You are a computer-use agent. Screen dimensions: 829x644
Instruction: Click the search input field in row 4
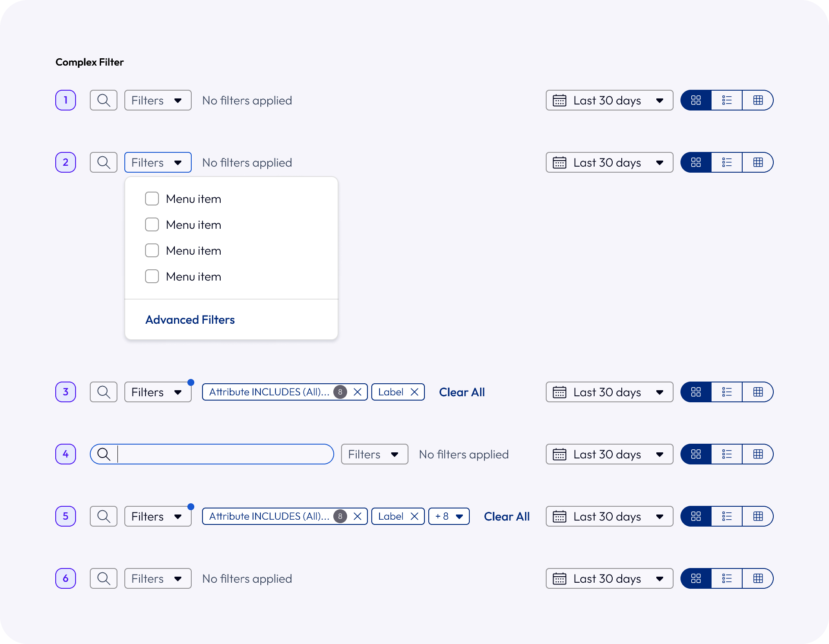[x=212, y=454]
